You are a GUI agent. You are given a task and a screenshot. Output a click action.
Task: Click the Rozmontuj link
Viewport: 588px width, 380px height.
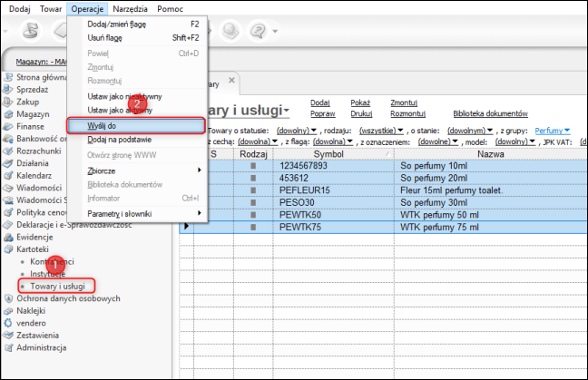point(408,113)
